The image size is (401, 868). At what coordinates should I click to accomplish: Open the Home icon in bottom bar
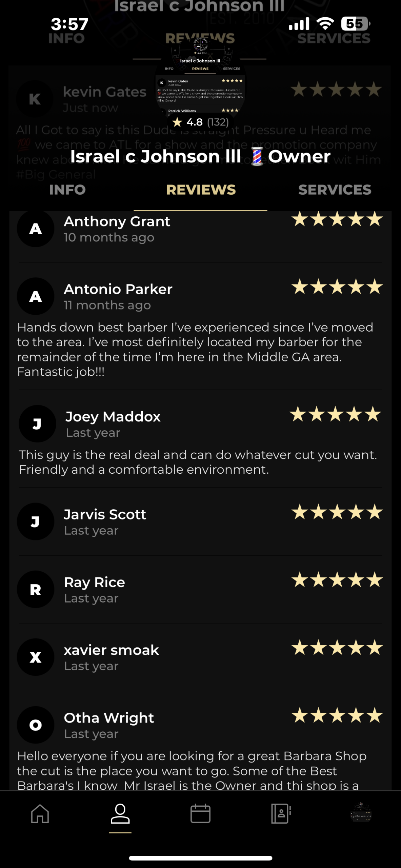40,814
